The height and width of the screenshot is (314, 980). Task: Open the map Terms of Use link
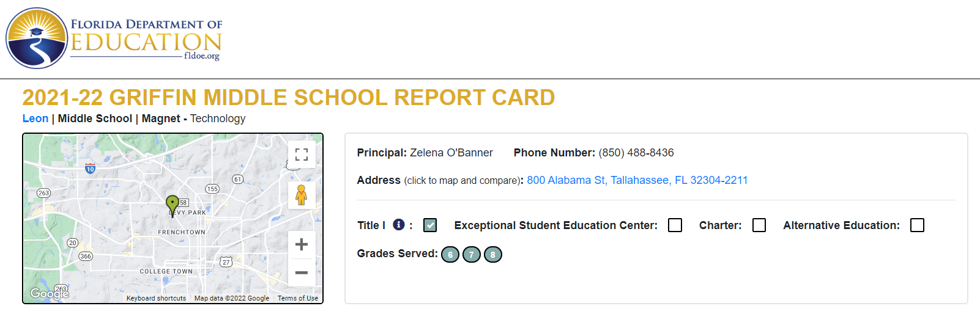point(298,298)
